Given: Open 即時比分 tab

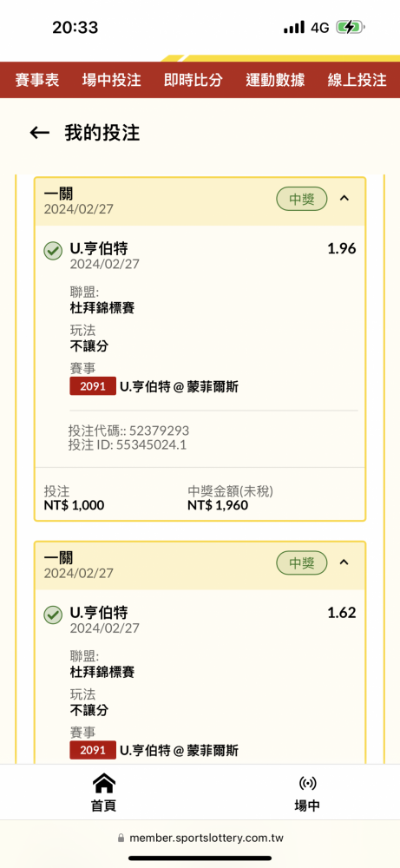Looking at the screenshot, I should point(193,80).
